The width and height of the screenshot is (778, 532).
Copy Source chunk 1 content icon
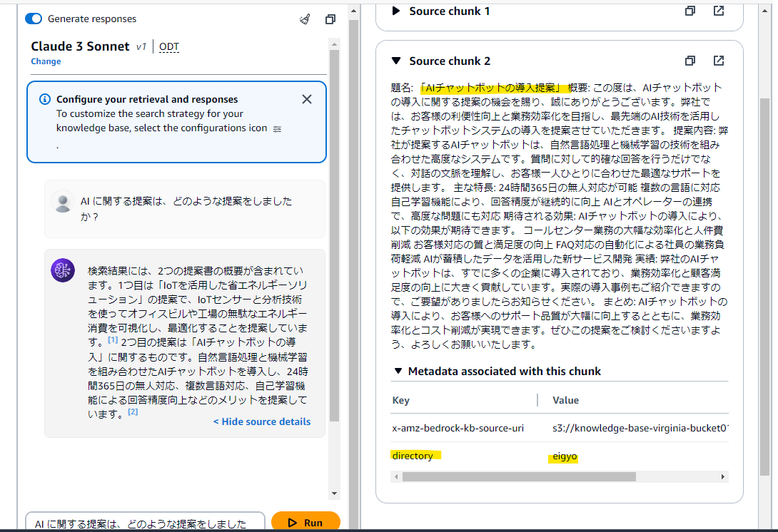point(690,11)
